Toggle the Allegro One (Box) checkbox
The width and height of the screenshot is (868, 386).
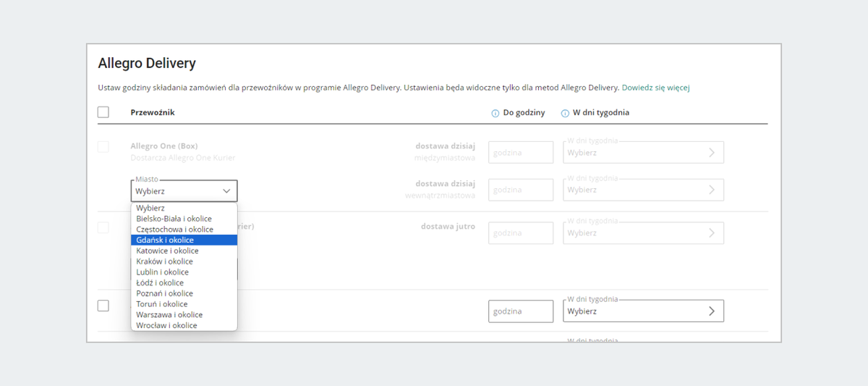coord(103,146)
